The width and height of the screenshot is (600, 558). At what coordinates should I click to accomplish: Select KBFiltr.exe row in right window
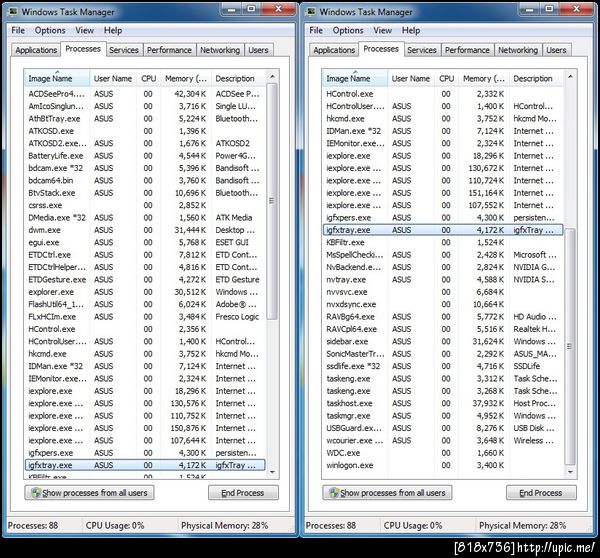point(443,243)
